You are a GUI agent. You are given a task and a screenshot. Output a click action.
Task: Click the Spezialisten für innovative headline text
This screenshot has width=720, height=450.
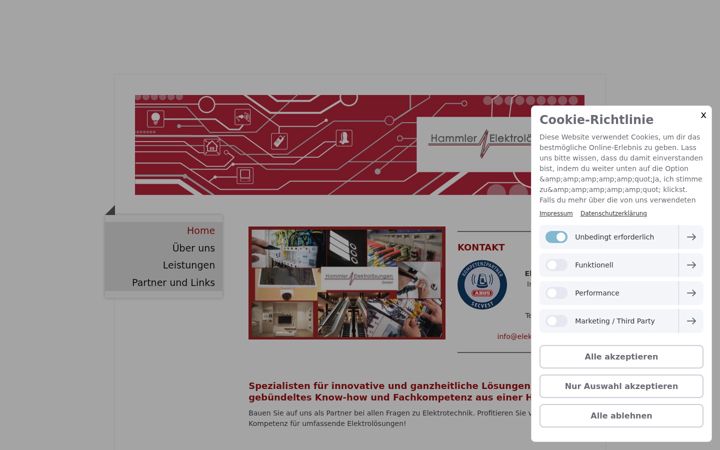pos(389,391)
